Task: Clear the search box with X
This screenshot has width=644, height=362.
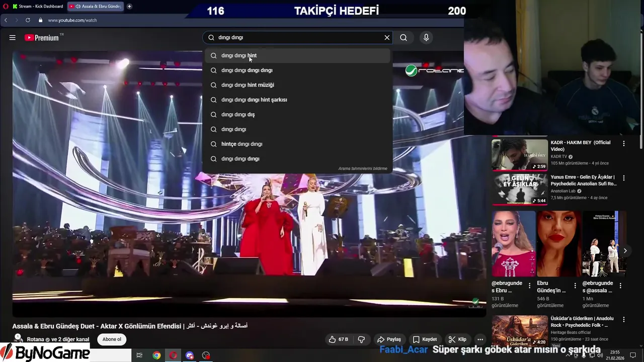Action: point(387,38)
